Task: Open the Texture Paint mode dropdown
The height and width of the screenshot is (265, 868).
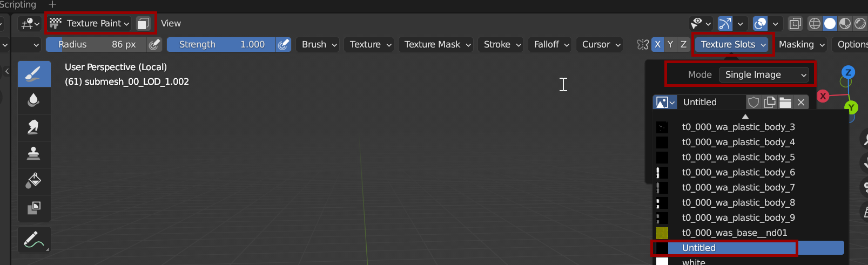Action: click(90, 23)
